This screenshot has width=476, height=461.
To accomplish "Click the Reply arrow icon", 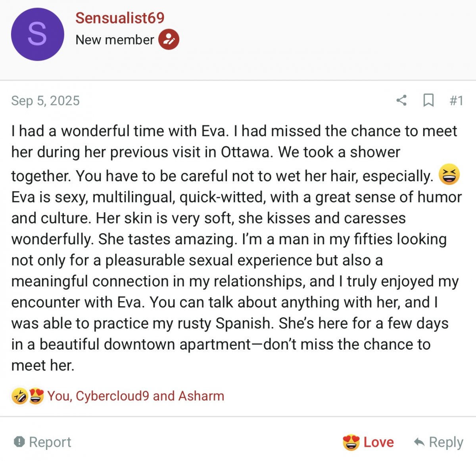I will 419,442.
